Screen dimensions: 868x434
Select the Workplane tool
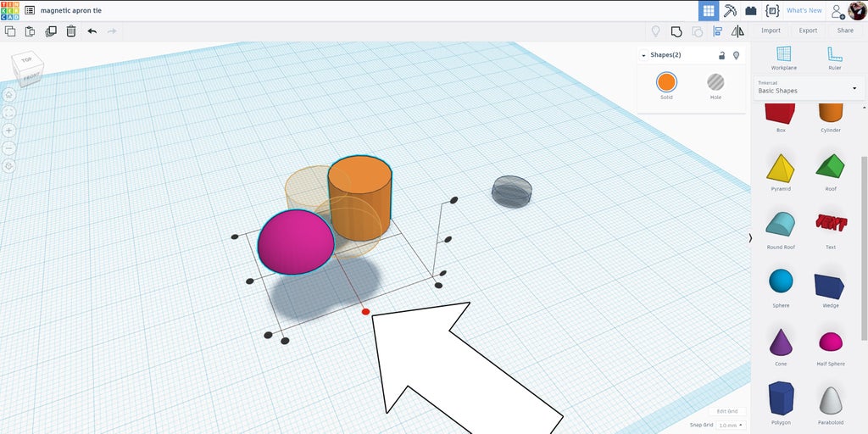pos(784,58)
